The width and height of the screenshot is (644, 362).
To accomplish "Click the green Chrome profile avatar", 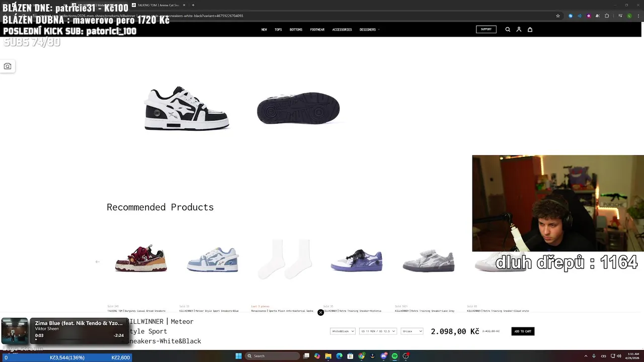I will tap(629, 16).
